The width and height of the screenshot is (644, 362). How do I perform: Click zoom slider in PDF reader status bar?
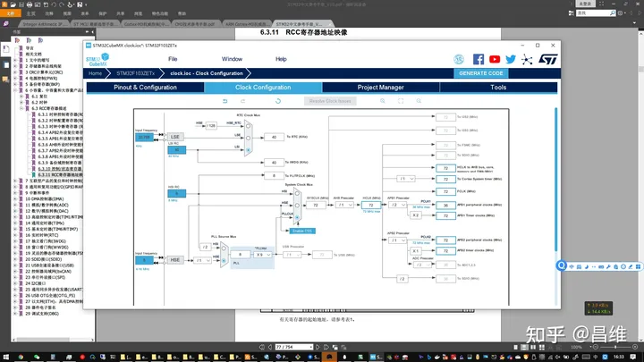615,347
